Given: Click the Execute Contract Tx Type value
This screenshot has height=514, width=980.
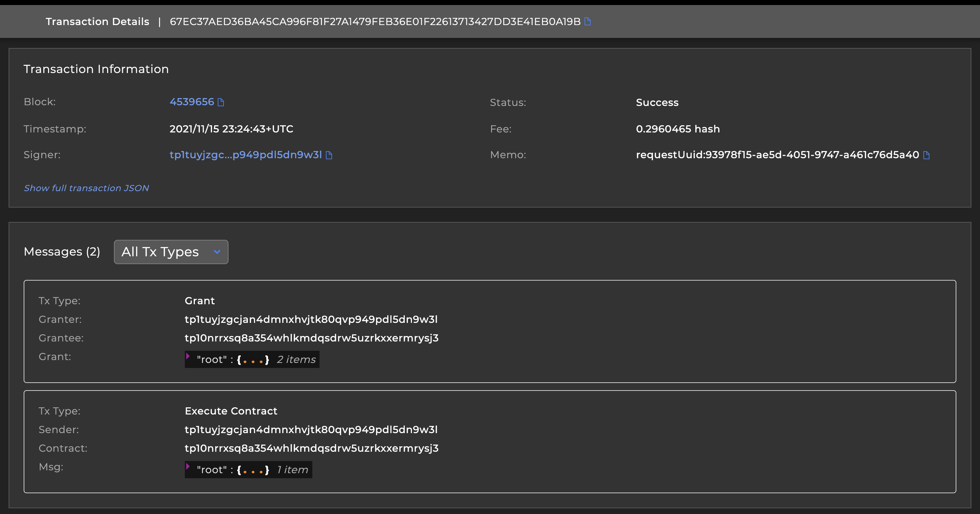Looking at the screenshot, I should pos(231,411).
